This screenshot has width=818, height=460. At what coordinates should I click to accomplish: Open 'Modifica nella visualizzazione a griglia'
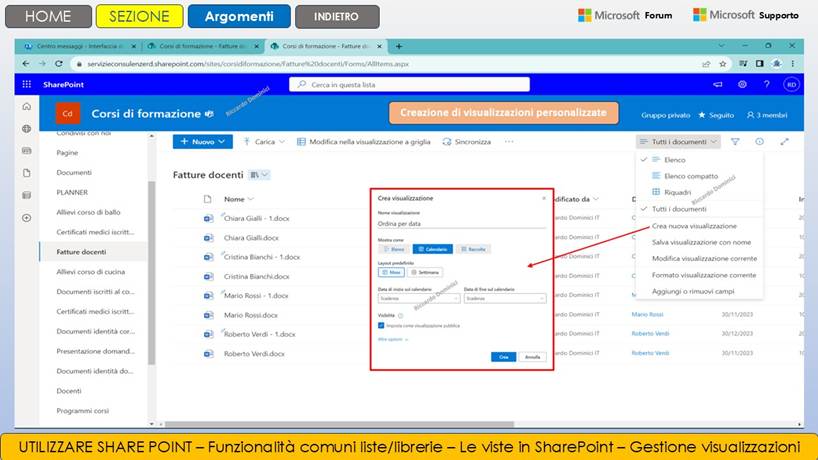364,141
